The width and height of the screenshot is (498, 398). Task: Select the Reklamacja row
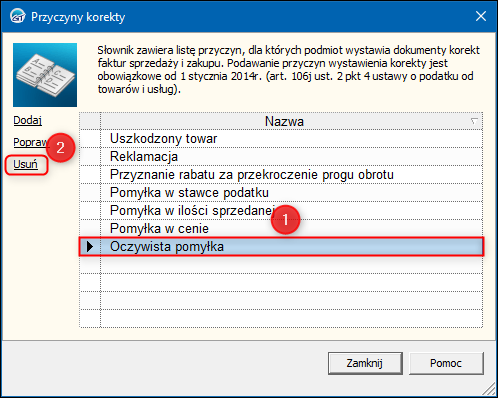click(281, 157)
